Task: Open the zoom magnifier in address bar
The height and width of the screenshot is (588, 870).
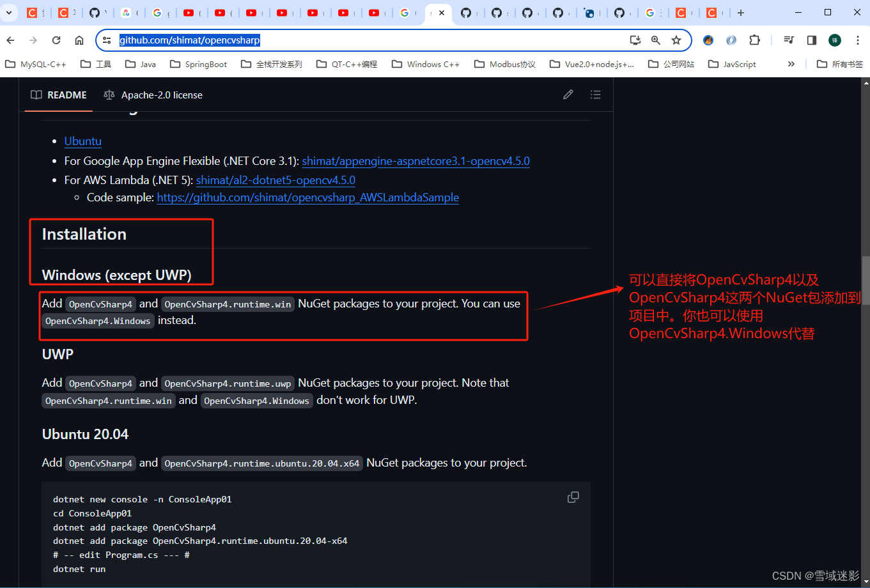Action: coord(656,40)
